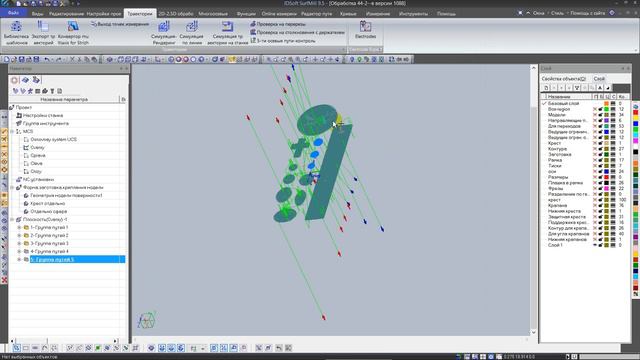
Task: Click the first shaded sphere display icon
Action: [x=171, y=59]
